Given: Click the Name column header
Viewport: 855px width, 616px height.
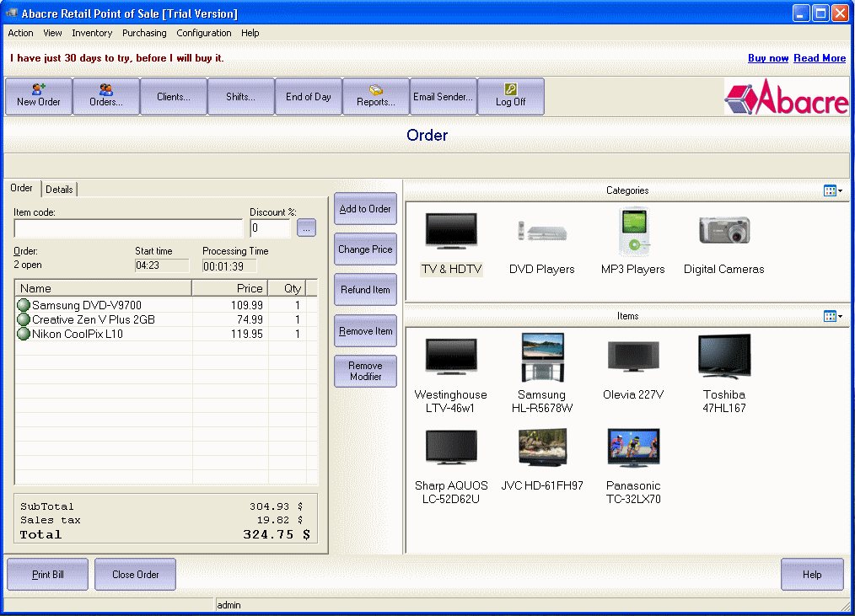Looking at the screenshot, I should pyautogui.click(x=104, y=288).
